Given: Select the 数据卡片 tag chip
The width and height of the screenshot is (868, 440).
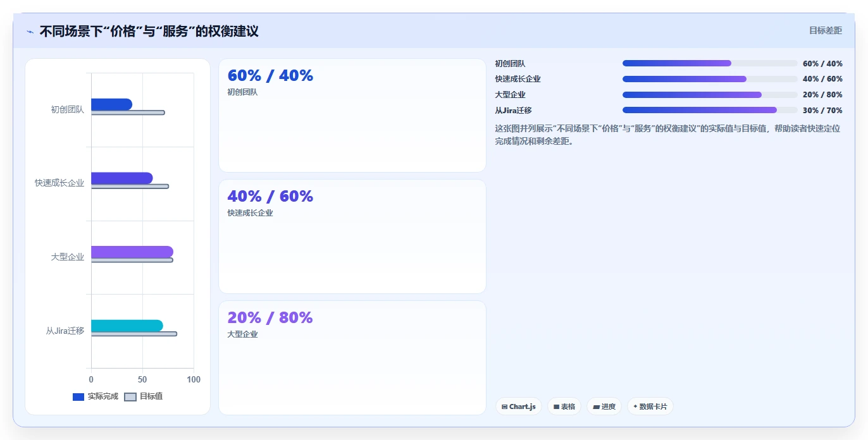Looking at the screenshot, I should coord(650,406).
